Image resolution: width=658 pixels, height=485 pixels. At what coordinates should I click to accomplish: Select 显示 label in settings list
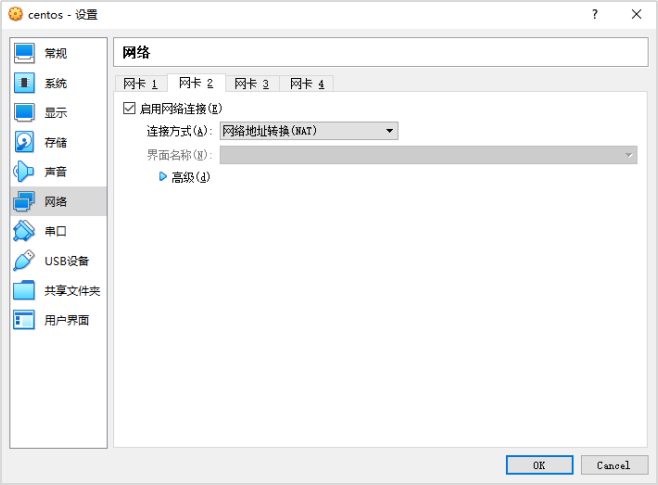point(56,112)
